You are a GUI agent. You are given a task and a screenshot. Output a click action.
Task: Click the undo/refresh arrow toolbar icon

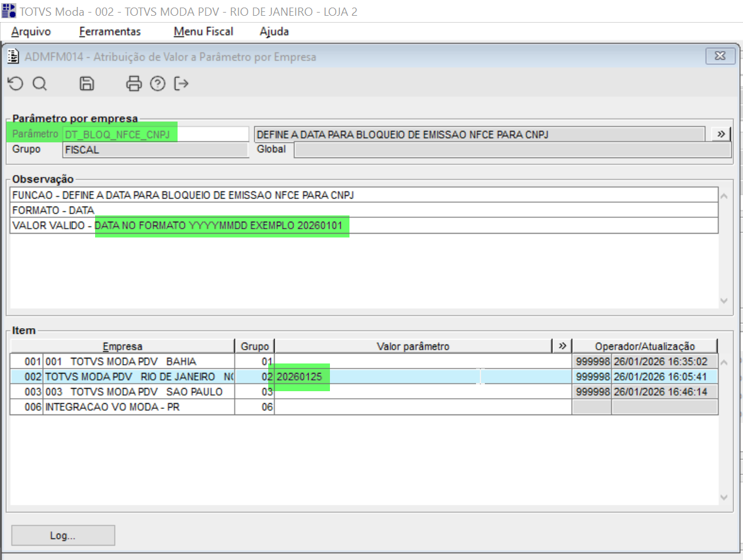pyautogui.click(x=16, y=84)
